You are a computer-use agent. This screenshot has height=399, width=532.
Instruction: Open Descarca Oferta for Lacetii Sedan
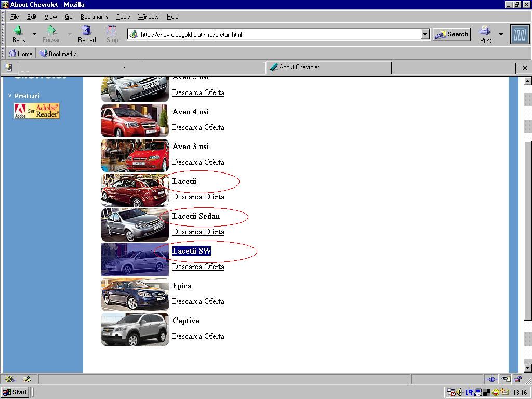tap(198, 232)
